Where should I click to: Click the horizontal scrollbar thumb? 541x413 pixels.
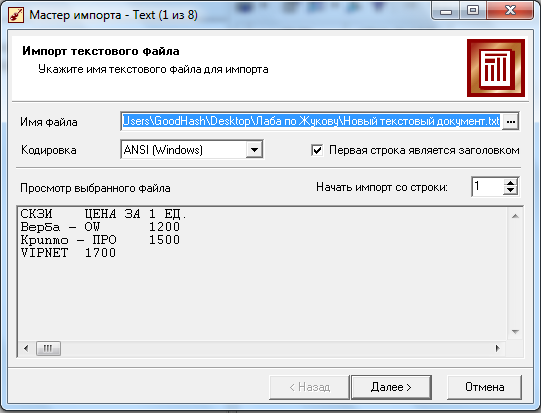click(48, 348)
